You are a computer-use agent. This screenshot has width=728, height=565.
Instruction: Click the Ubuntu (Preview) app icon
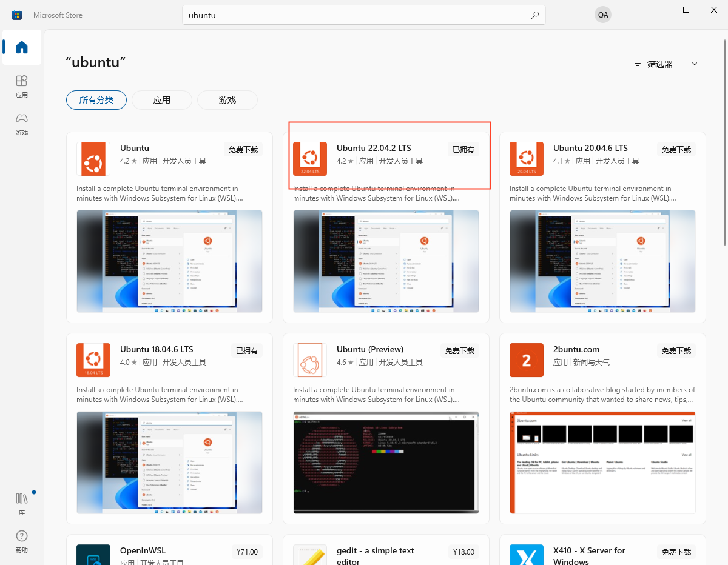coord(310,360)
